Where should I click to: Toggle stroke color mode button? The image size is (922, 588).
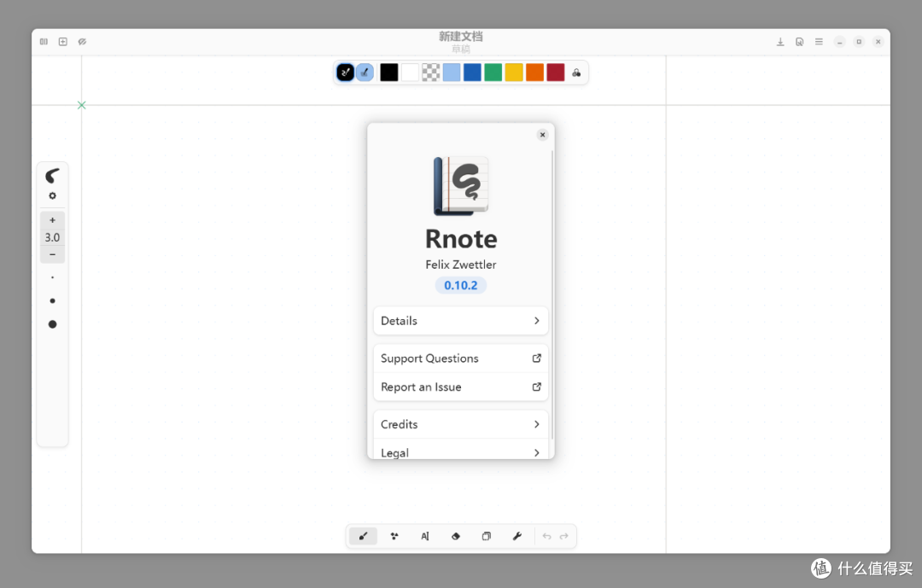[345, 73]
